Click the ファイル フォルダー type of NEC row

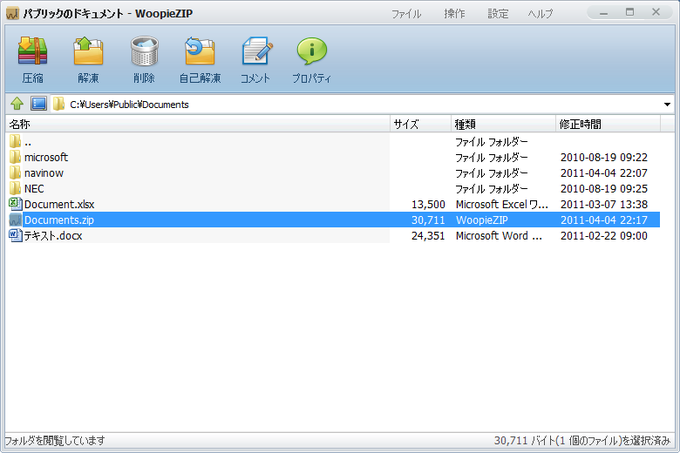click(x=491, y=189)
